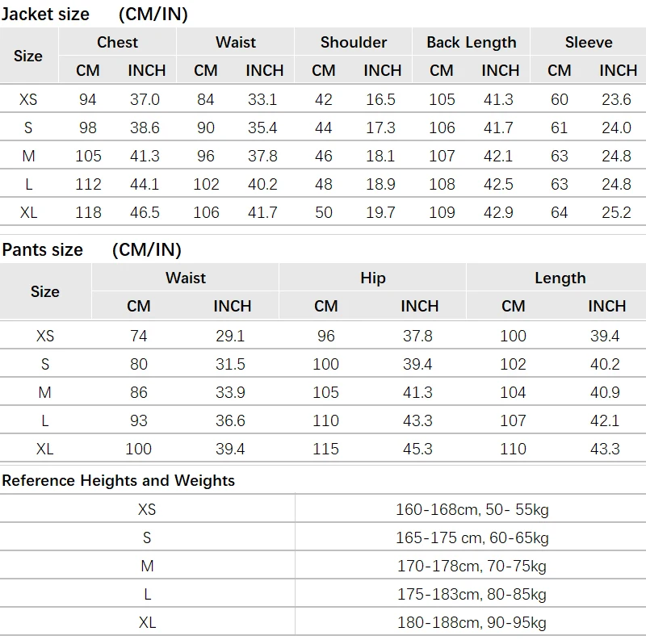Select jacket S sleeve inch value 24.0
Viewport: 646px width, 644px height.
(616, 128)
